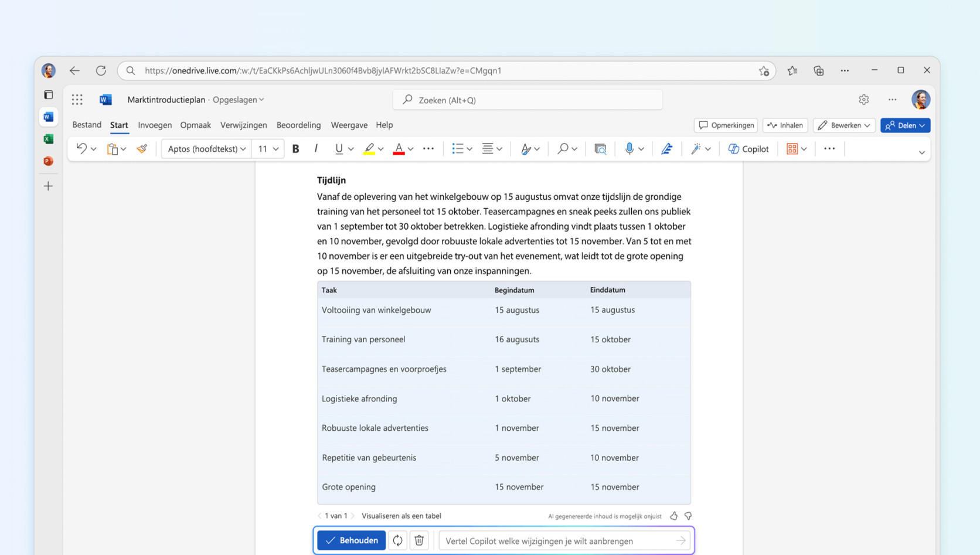The height and width of the screenshot is (555, 980).
Task: Open the Weergave tab
Action: tap(349, 125)
